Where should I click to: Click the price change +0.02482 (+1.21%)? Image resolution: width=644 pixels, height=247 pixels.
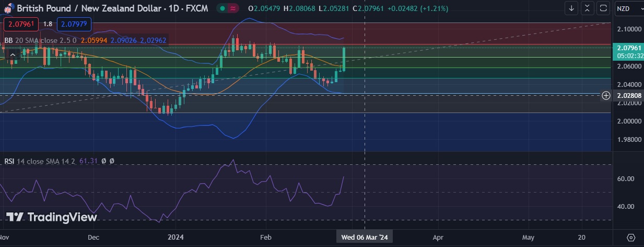tap(419, 8)
